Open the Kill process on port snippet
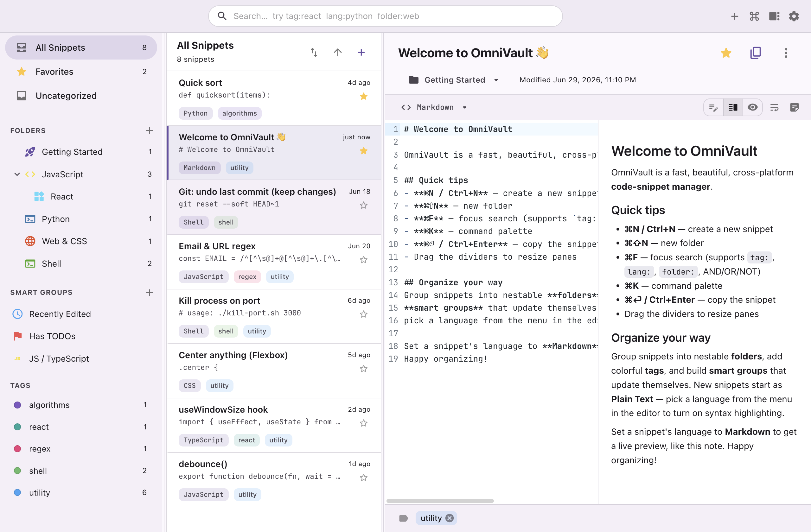Screen dimensions: 811x532 [x=274, y=316]
